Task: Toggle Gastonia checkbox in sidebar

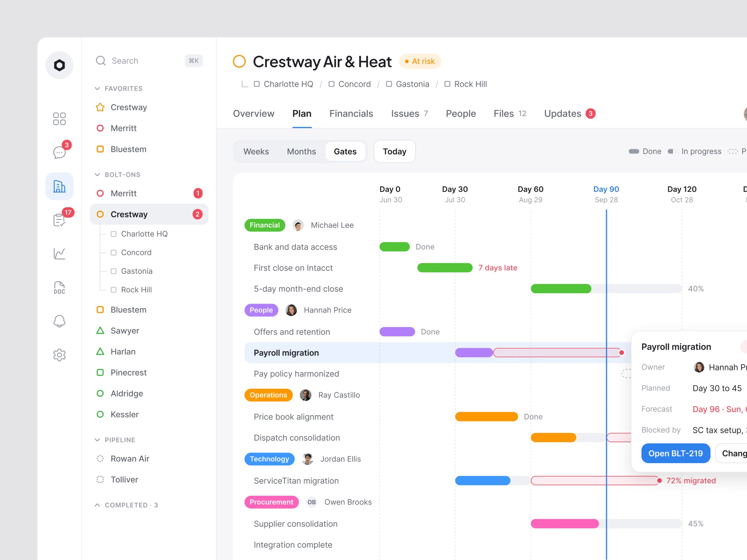Action: click(114, 271)
